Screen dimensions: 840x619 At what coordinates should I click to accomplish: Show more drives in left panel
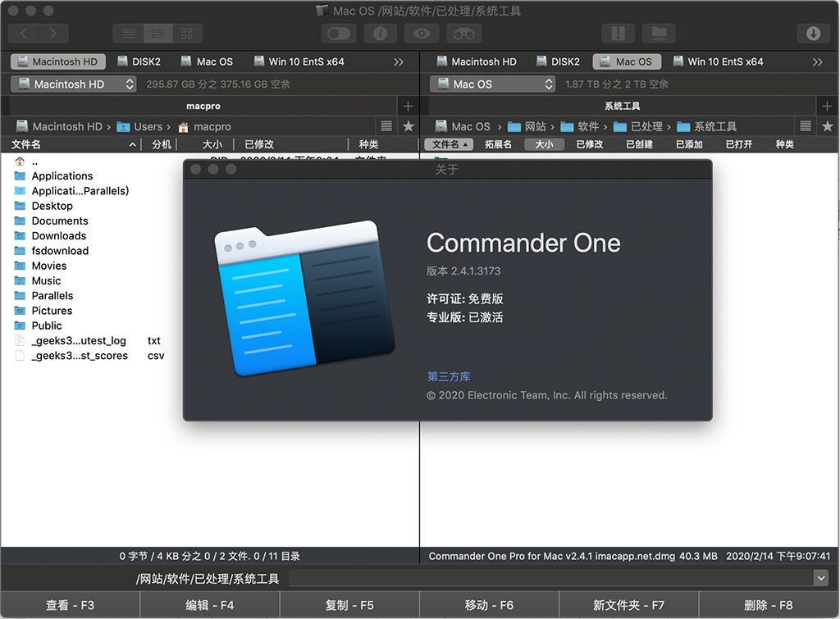coord(399,62)
